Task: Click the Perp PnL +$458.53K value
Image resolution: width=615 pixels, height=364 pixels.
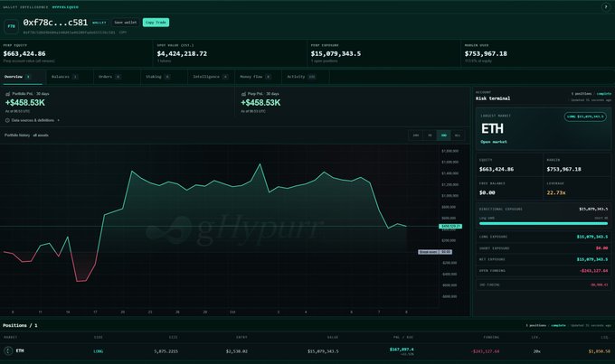Action: [x=260, y=103]
